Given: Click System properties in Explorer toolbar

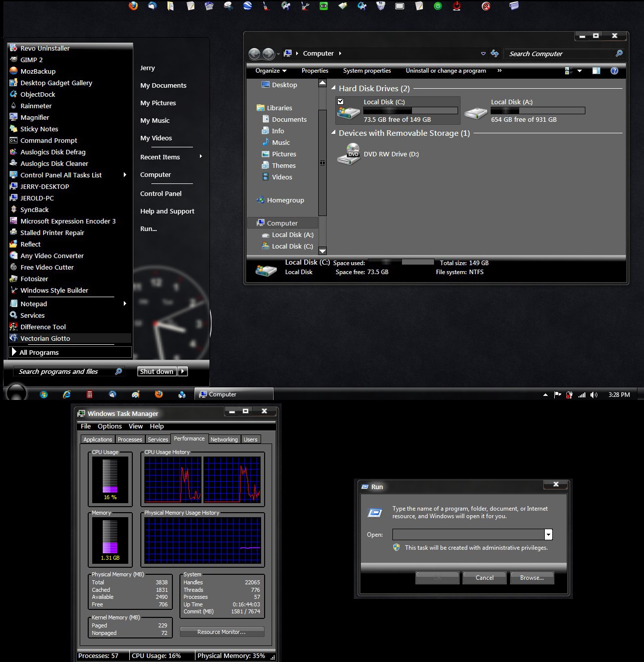Looking at the screenshot, I should pos(367,71).
